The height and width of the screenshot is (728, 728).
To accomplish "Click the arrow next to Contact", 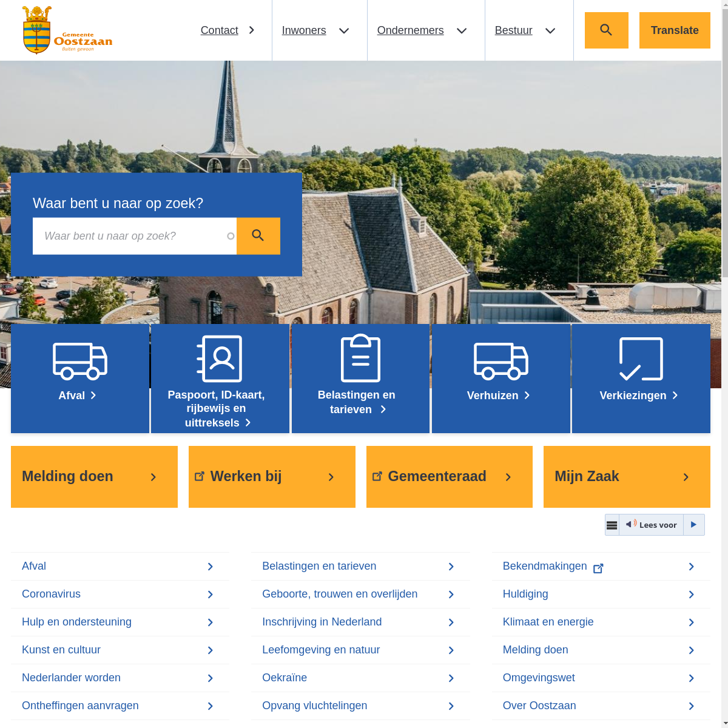I will point(252,30).
